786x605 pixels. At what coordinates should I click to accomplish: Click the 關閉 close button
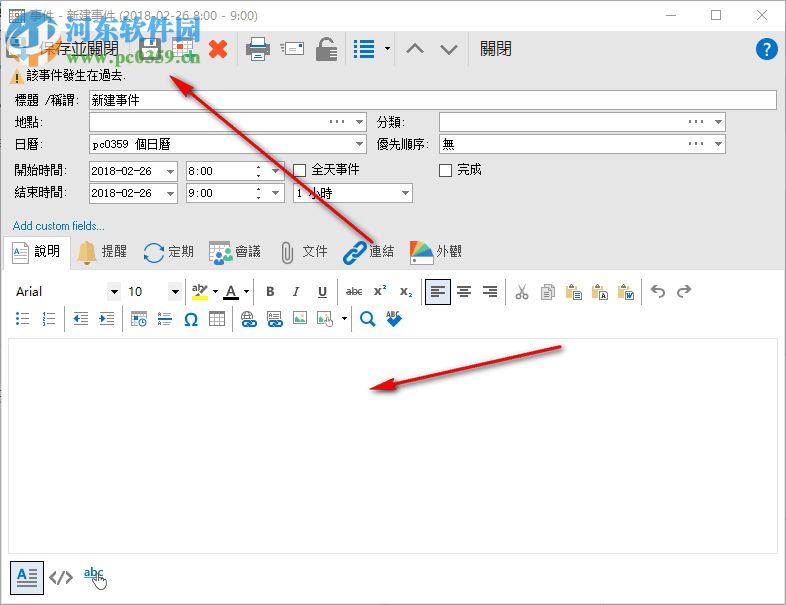(495, 49)
